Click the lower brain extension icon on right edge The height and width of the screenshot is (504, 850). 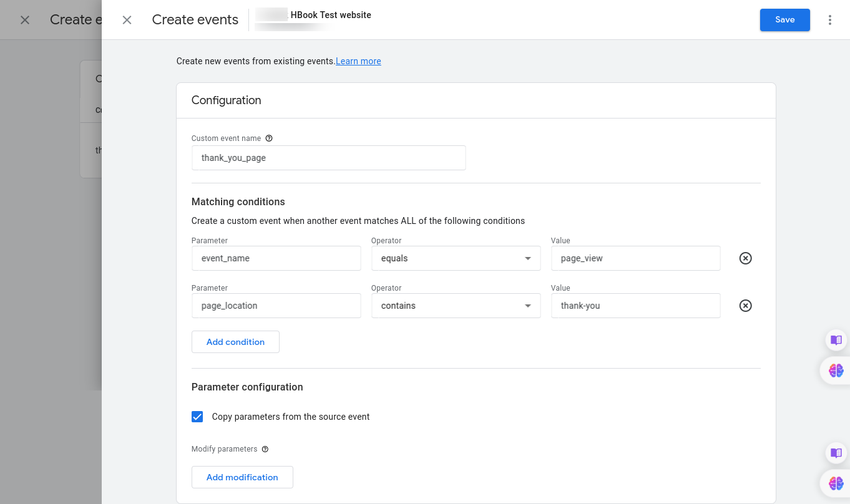pyautogui.click(x=836, y=483)
